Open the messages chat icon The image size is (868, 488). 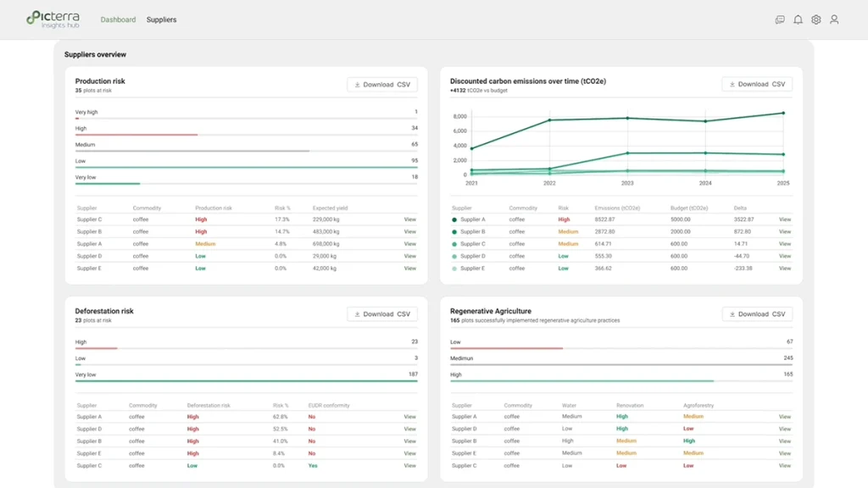(x=780, y=20)
